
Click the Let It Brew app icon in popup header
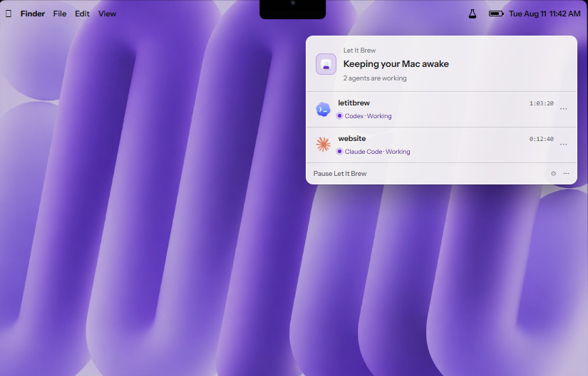pos(326,64)
